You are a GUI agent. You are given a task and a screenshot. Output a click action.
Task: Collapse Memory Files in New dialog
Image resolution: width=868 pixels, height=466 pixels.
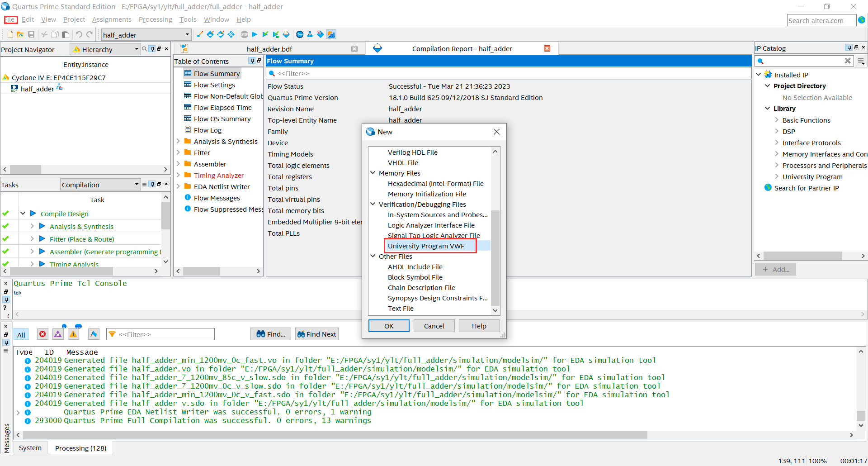pos(373,173)
